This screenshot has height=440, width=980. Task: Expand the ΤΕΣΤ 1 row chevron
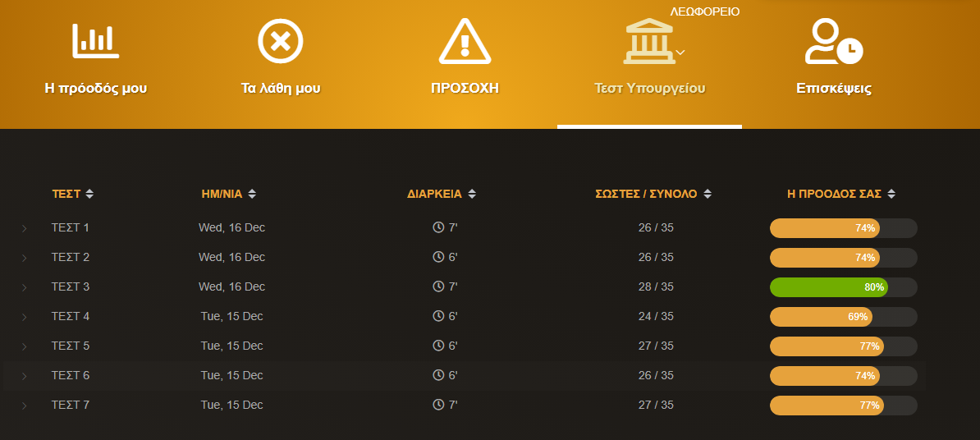24,228
